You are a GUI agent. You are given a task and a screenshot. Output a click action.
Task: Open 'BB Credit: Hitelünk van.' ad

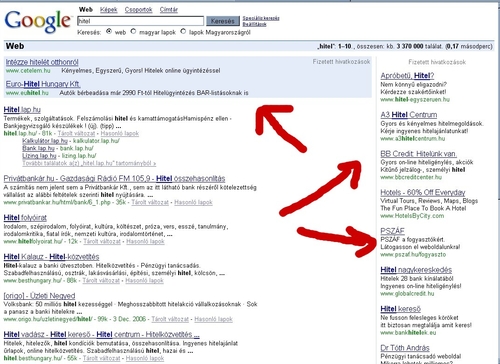point(419,154)
